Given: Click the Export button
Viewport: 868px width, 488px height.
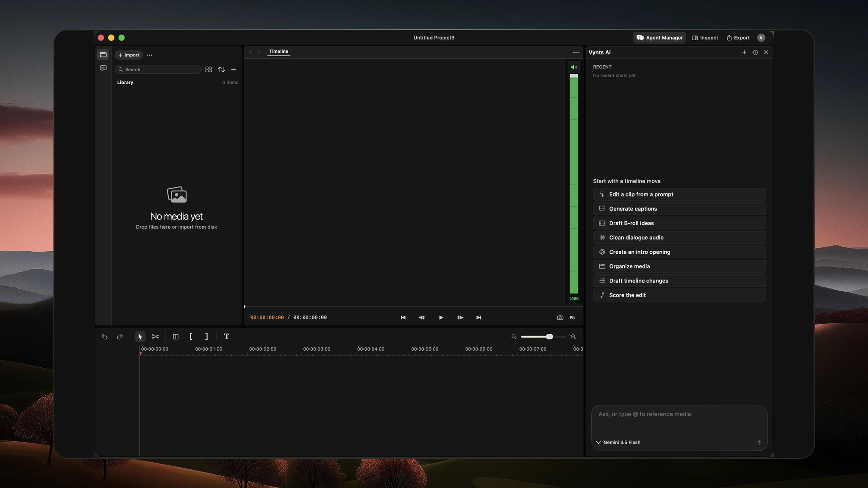Looking at the screenshot, I should [x=738, y=38].
